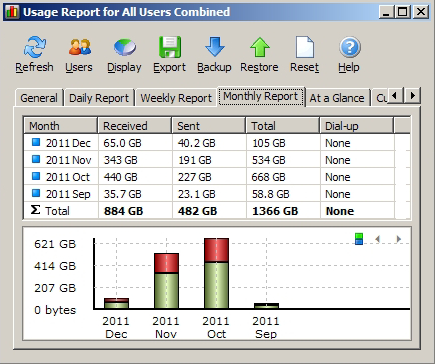
Task: Open the Users toolbar icon
Action: point(80,47)
